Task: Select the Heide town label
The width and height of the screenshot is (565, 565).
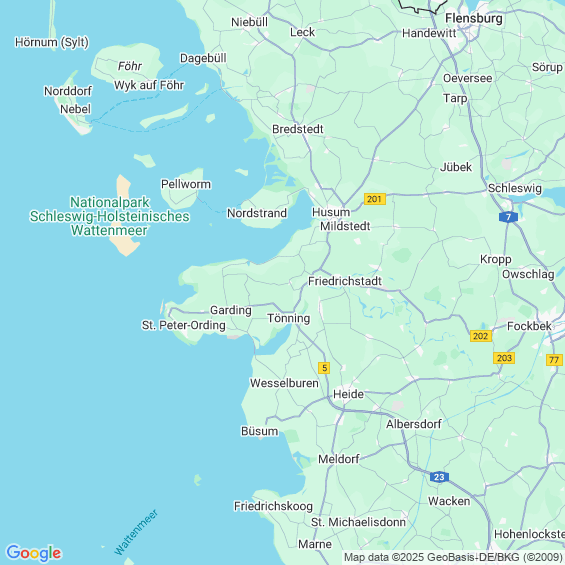Action: pos(348,394)
